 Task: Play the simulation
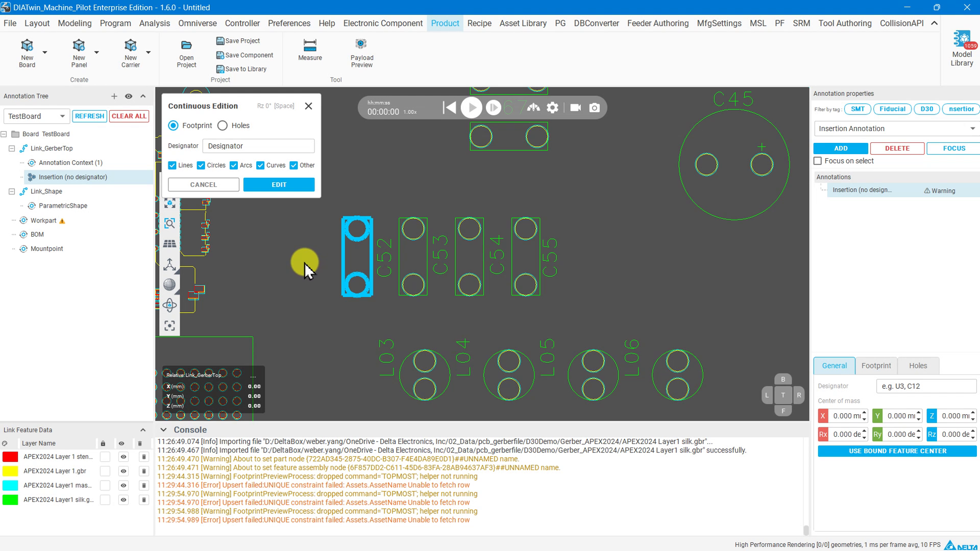pos(471,108)
